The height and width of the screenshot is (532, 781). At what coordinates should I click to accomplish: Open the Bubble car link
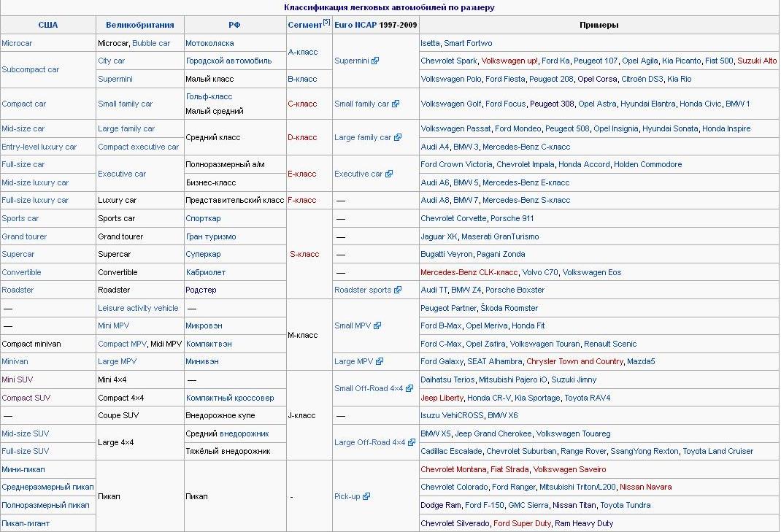click(x=151, y=43)
